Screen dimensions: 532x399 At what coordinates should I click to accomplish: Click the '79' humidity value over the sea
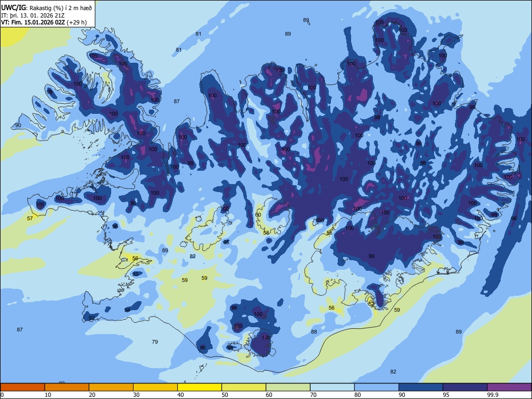point(155,342)
